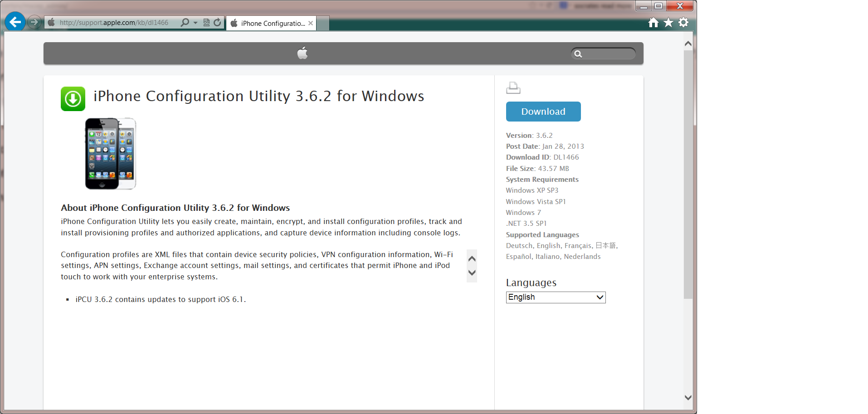Go back with the browser back arrow
Screen dimensions: 868x414
(15, 22)
